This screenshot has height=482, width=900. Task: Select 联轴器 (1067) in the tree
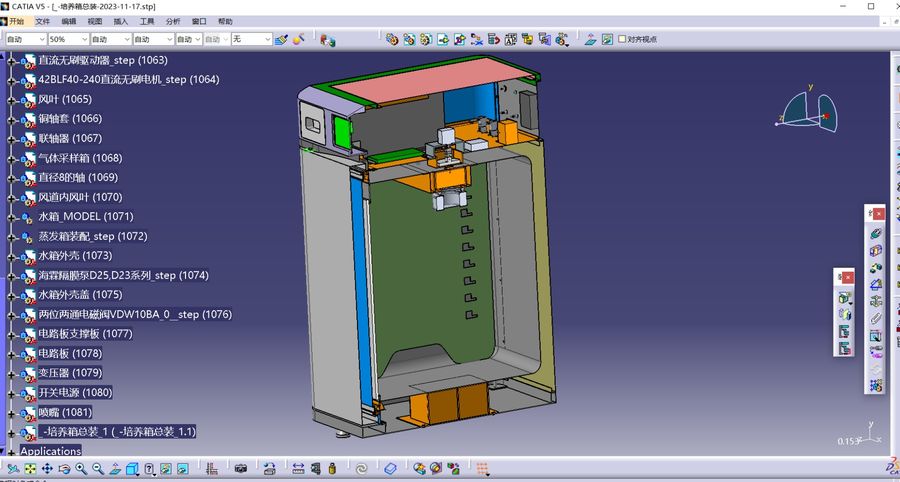pyautogui.click(x=70, y=138)
